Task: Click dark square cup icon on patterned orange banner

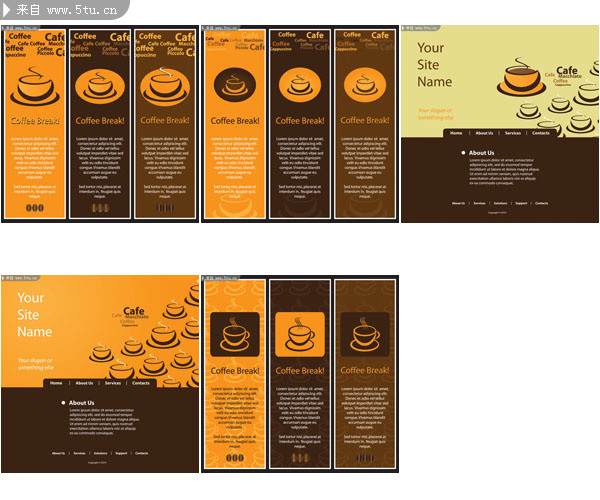Action: click(x=235, y=334)
